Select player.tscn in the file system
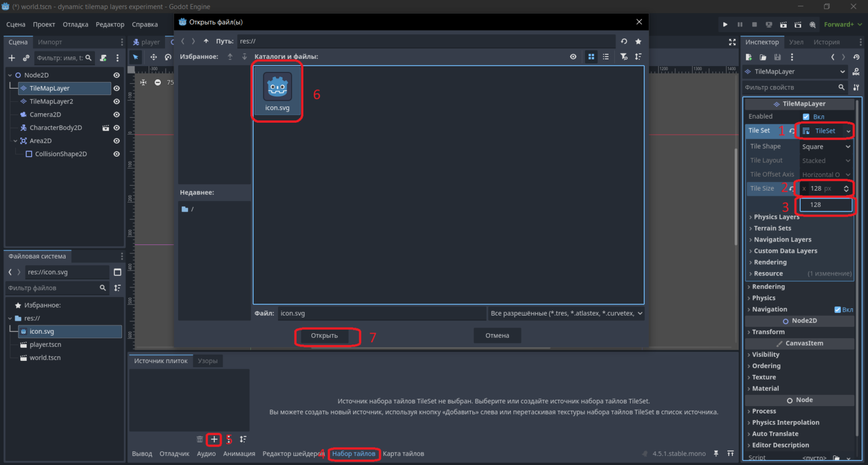This screenshot has width=868, height=465. (x=45, y=345)
